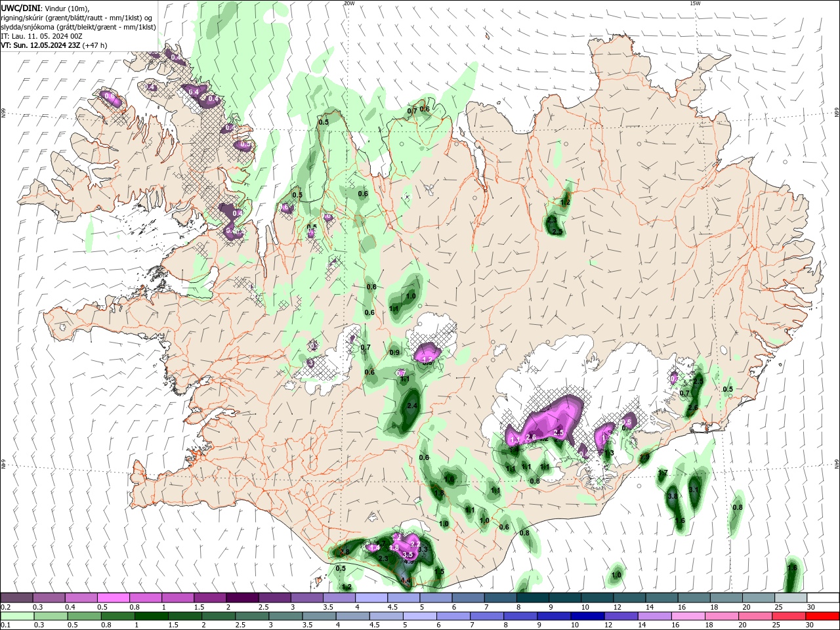Click the bright pink swatch after 0.5 on the top scale
This screenshot has height=630, width=840.
pos(114,598)
